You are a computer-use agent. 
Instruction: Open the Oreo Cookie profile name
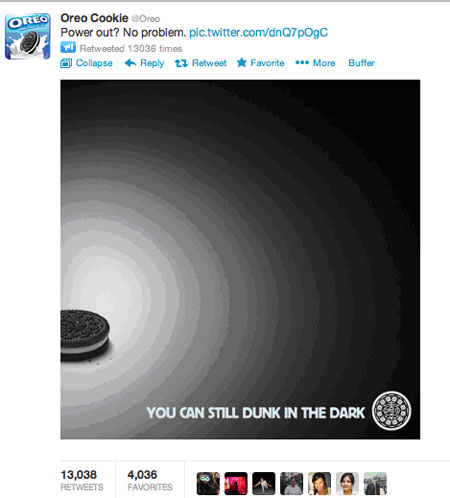click(x=94, y=18)
